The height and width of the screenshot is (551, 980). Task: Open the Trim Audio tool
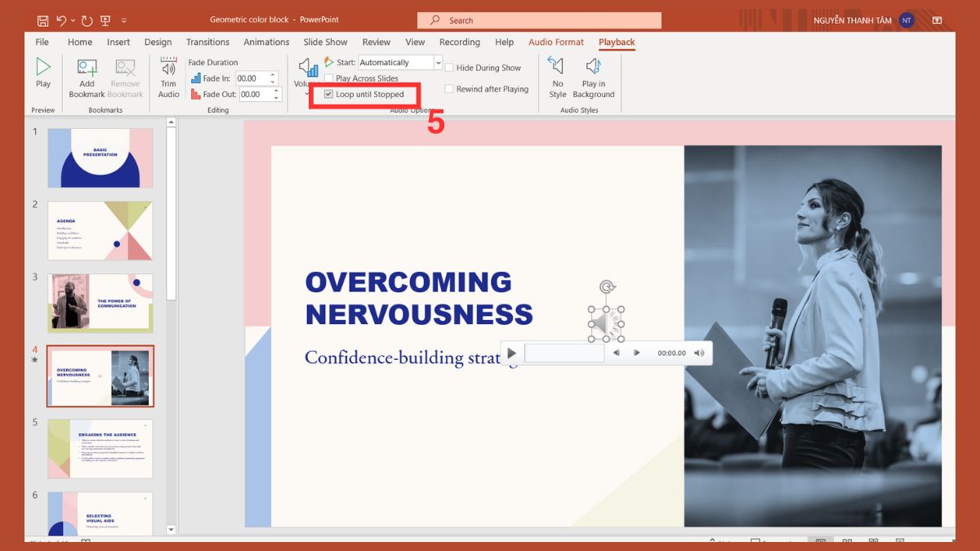pyautogui.click(x=168, y=69)
